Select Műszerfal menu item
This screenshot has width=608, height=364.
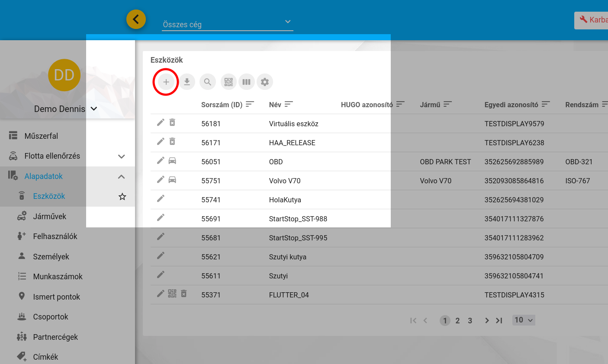point(41,136)
